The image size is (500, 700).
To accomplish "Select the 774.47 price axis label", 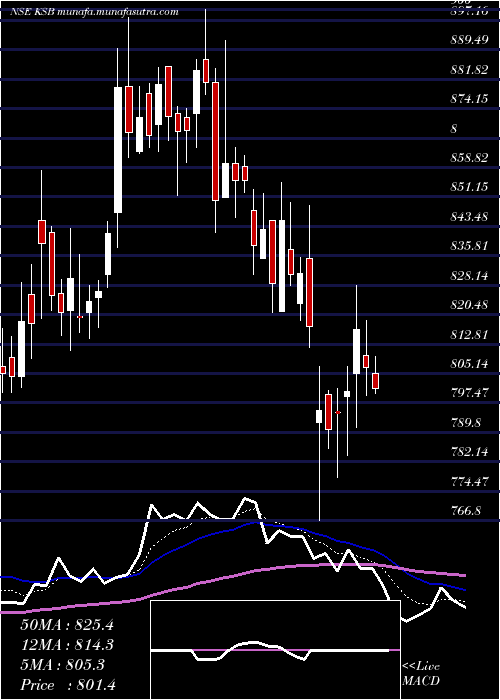I will [x=469, y=482].
